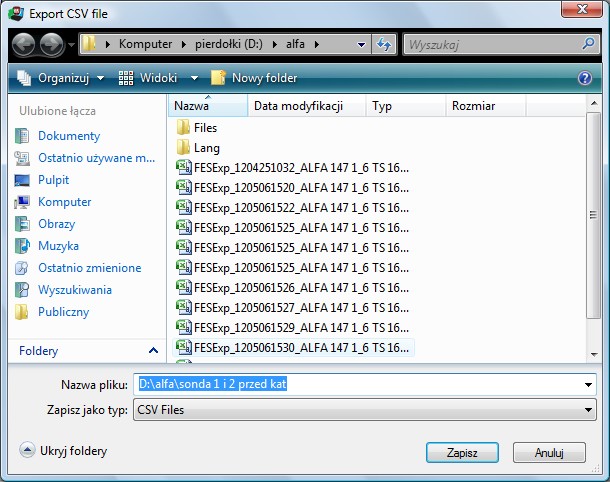Open the Organizuj menu

click(61, 78)
